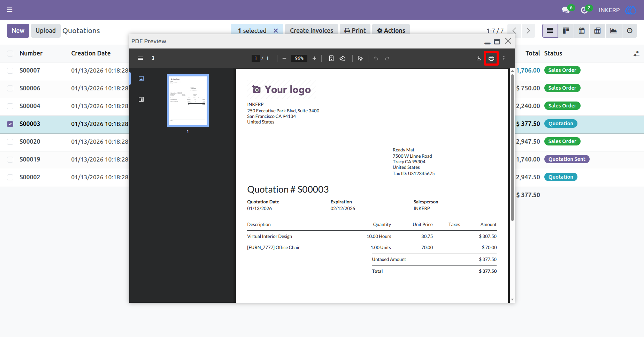Click the Upload button
Screen dimensions: 644x337
pyautogui.click(x=46, y=31)
